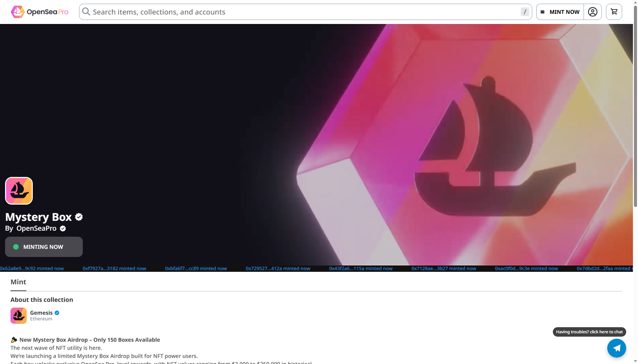The height and width of the screenshot is (364, 638).
Task: Click ticker entry 0xbfa6f7...cc89 minted now
Action: click(x=196, y=268)
